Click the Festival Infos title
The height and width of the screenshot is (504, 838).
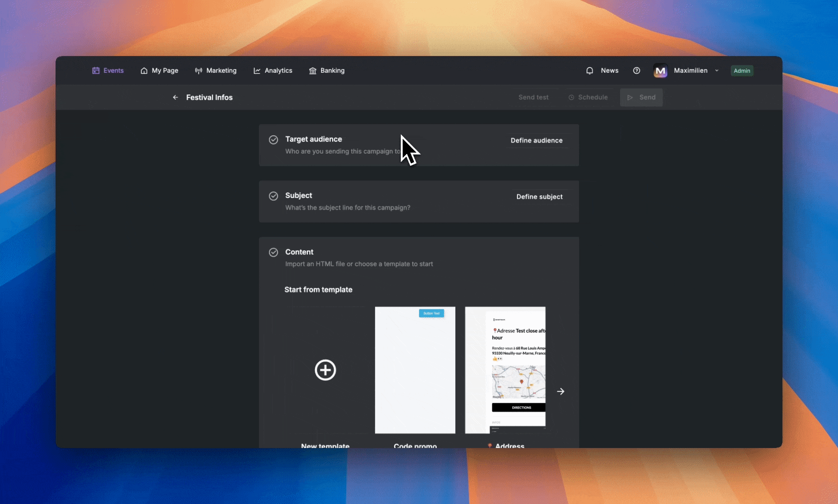point(209,97)
